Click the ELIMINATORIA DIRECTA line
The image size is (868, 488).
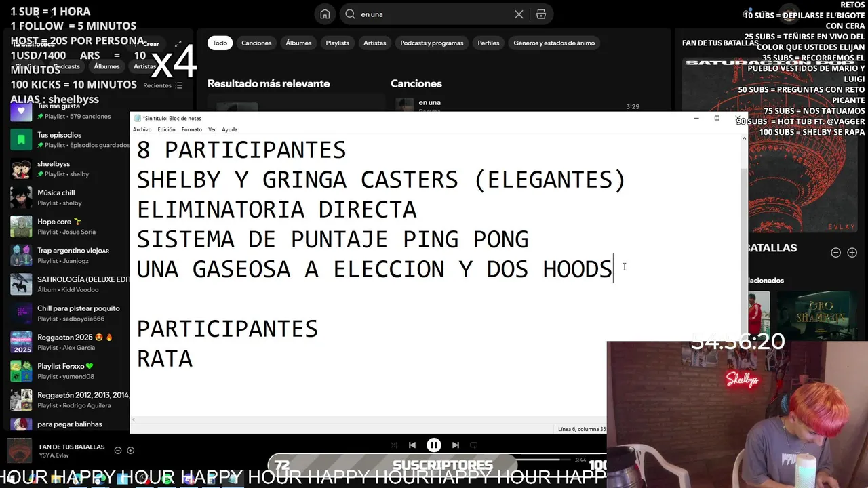(277, 209)
